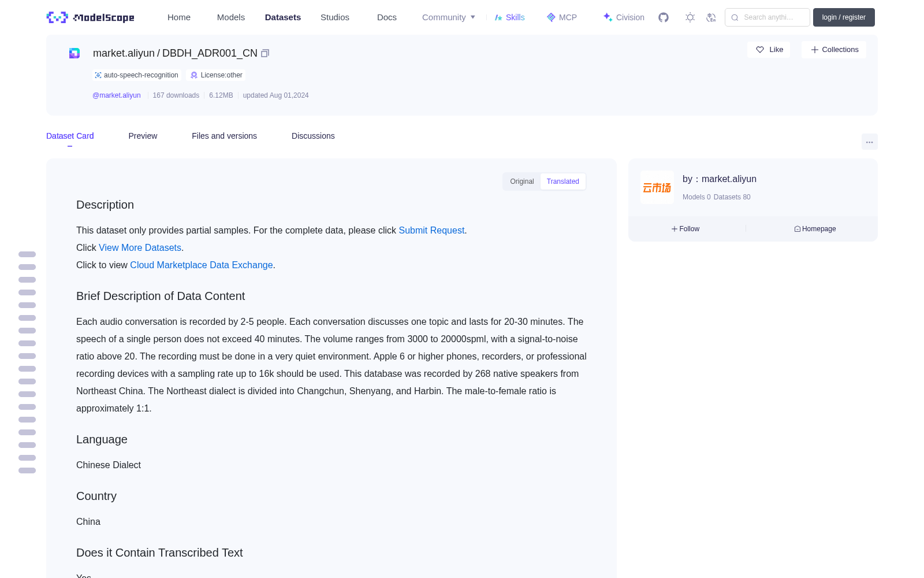Image resolution: width=924 pixels, height=578 pixels.
Task: Click the '167 downloads' text
Action: pos(176,95)
